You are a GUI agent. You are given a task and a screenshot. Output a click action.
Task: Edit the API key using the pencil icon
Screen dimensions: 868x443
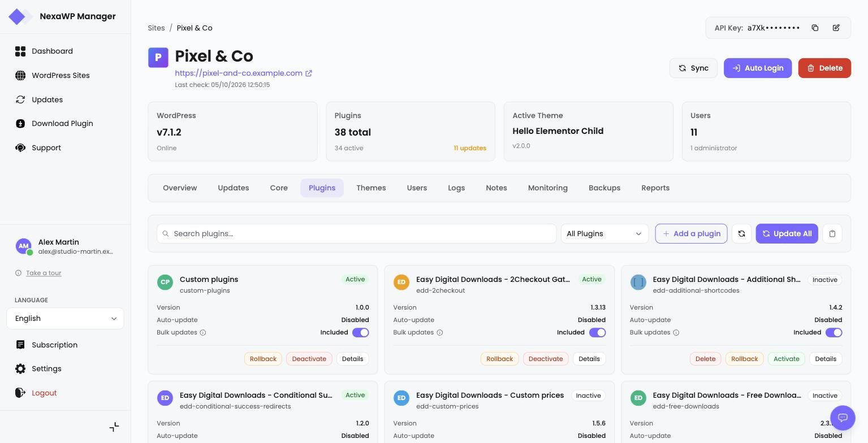pyautogui.click(x=836, y=28)
